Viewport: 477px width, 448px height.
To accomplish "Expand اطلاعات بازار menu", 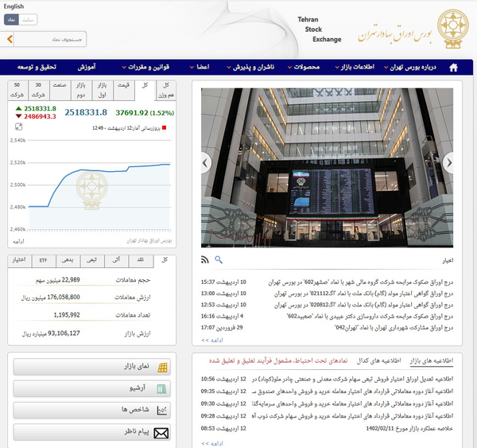I will 355,67.
